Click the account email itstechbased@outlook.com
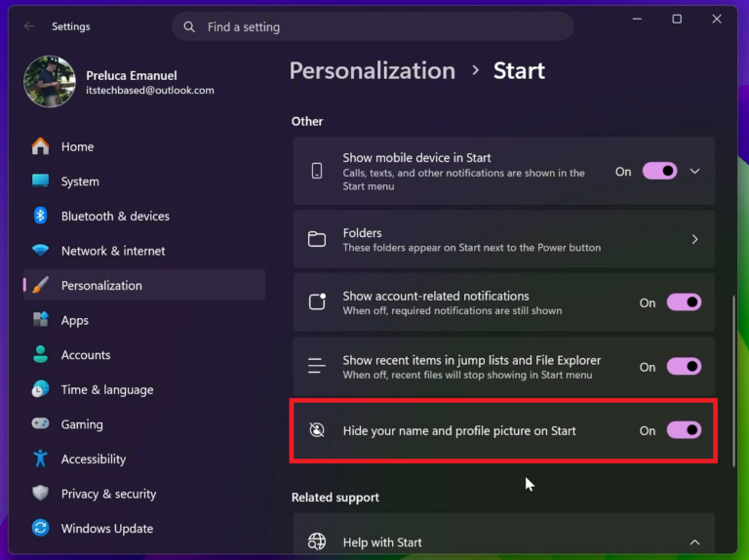The height and width of the screenshot is (560, 749). click(x=150, y=91)
